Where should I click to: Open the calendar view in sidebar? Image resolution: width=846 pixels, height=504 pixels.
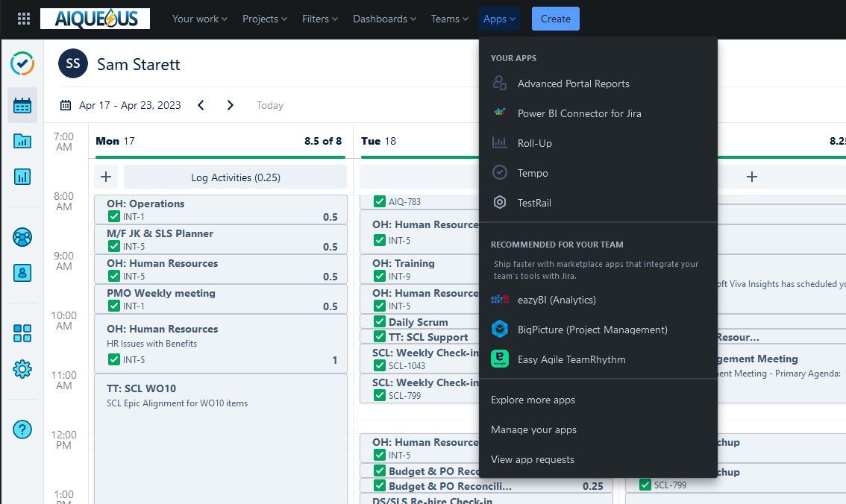click(x=22, y=106)
